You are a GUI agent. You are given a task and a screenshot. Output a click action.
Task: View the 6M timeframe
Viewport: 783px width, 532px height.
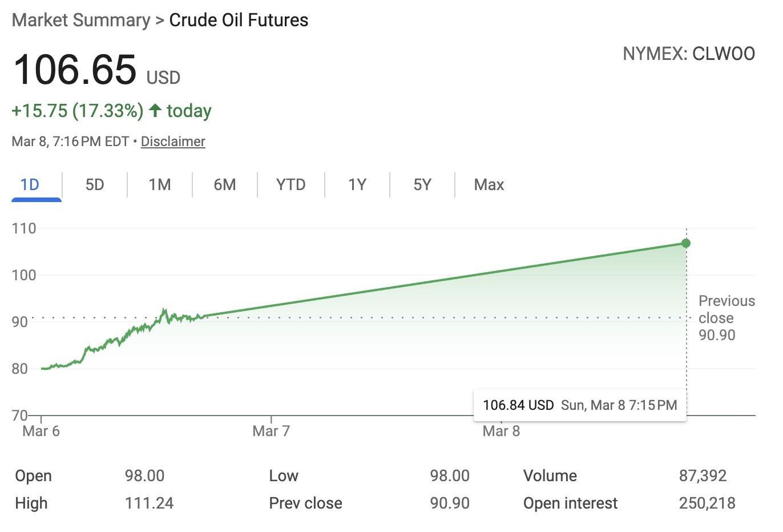(x=225, y=184)
